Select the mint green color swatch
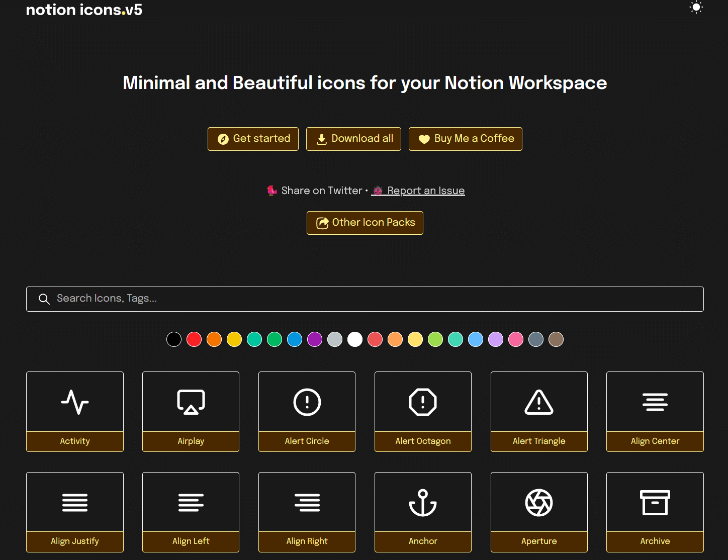The width and height of the screenshot is (728, 560). click(456, 339)
